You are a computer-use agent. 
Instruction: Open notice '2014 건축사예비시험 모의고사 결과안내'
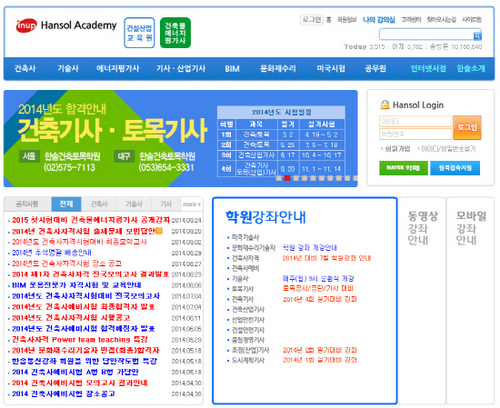click(x=80, y=383)
